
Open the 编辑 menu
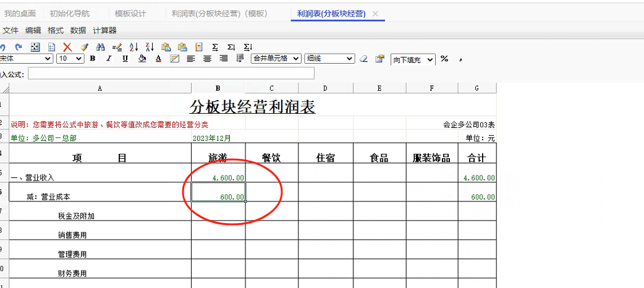(x=33, y=30)
